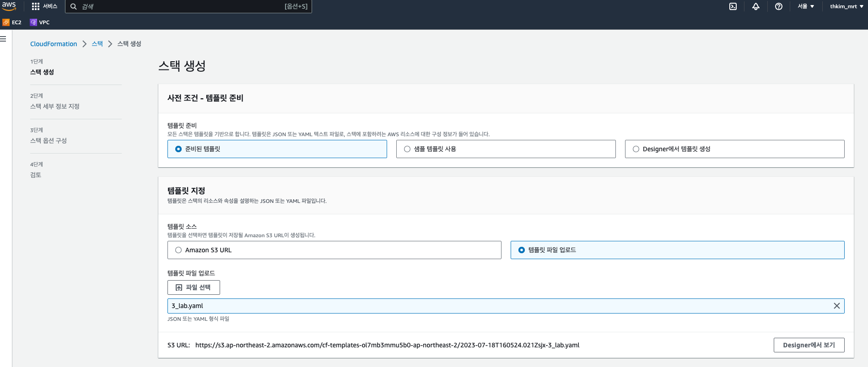Open CloudShell terminal icon
Viewport: 868px width, 367px height.
733,6
